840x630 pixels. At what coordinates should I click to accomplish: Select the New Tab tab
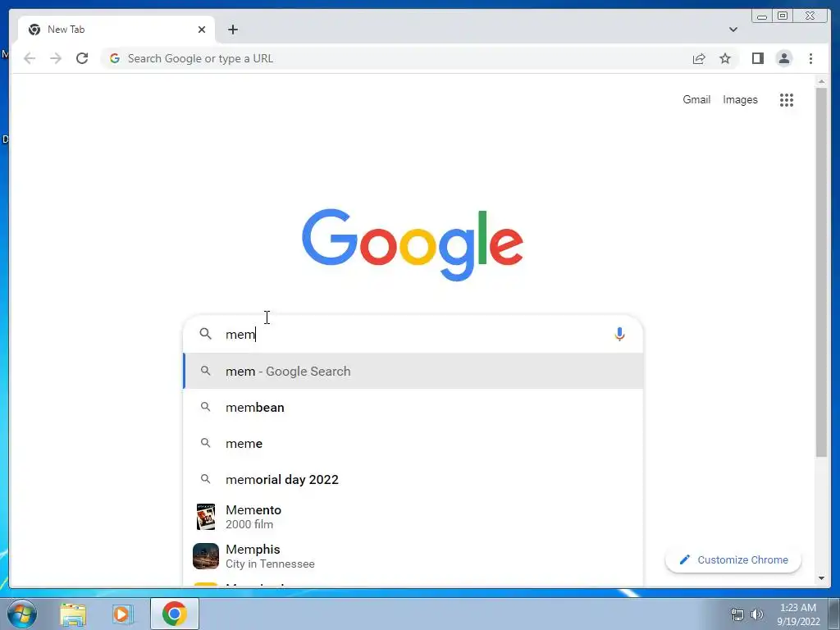pos(116,30)
